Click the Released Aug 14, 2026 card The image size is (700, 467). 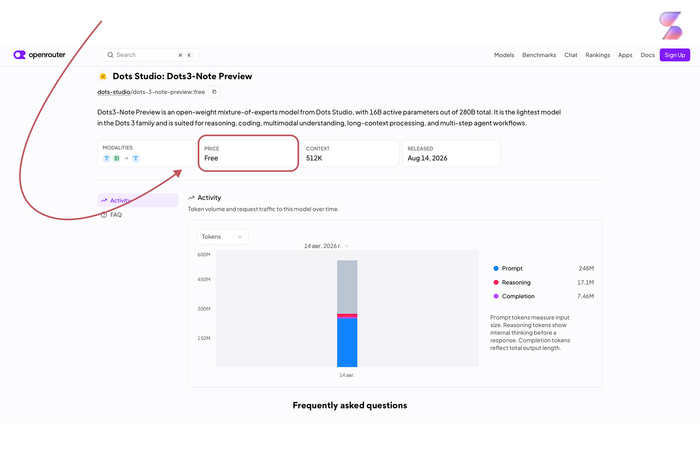click(451, 153)
